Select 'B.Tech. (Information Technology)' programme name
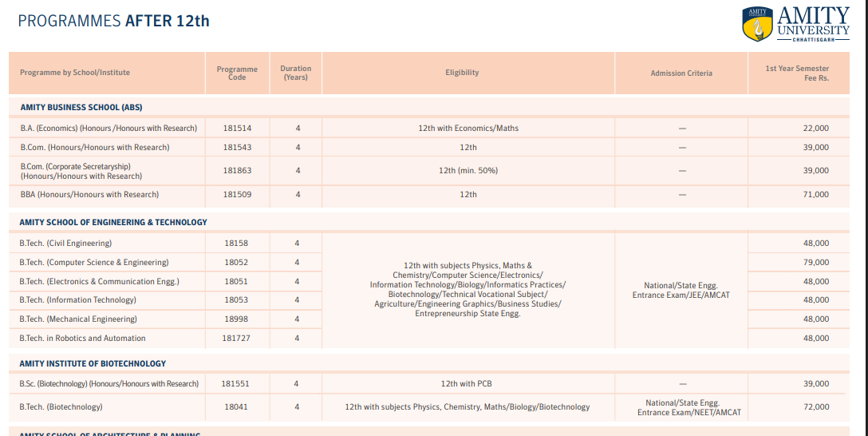868x436 pixels. click(x=77, y=299)
